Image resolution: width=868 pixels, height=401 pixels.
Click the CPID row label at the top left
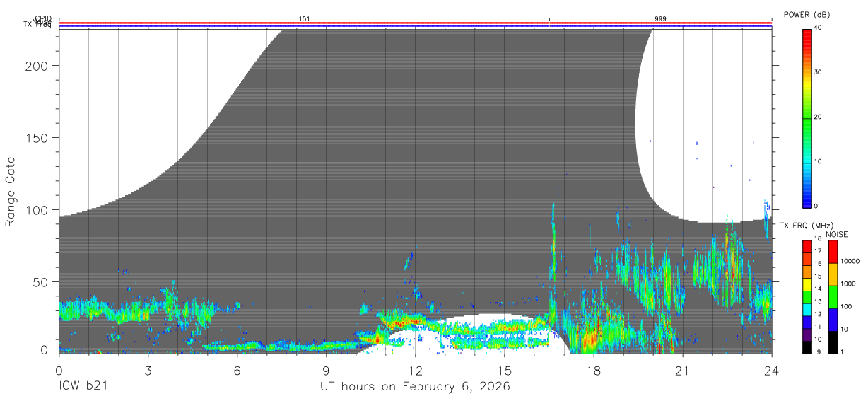(43, 19)
